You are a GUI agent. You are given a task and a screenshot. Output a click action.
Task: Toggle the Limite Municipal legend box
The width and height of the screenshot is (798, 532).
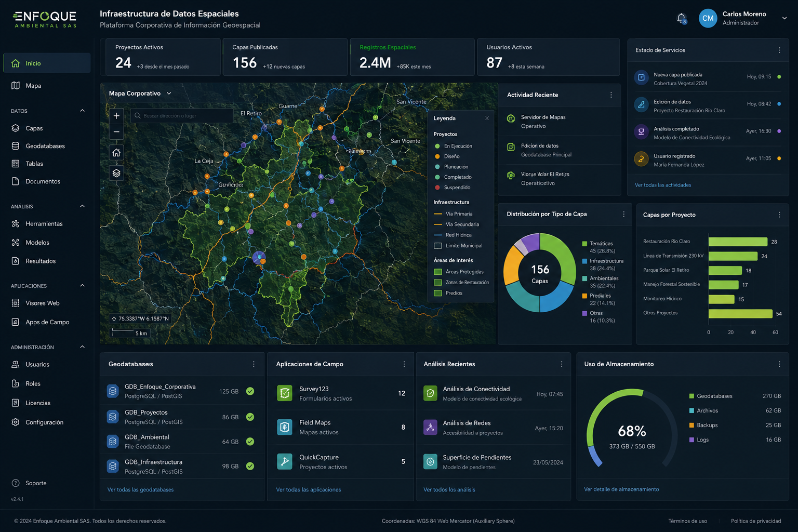[x=438, y=246]
